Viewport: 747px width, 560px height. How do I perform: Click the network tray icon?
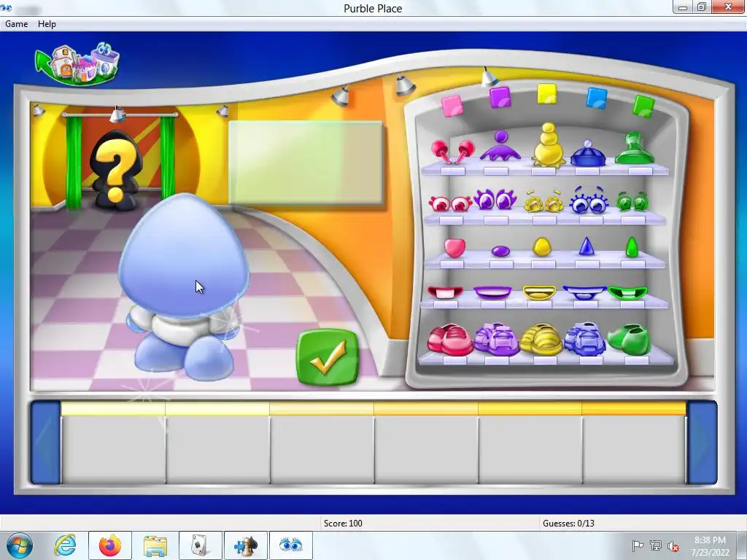[x=656, y=545]
